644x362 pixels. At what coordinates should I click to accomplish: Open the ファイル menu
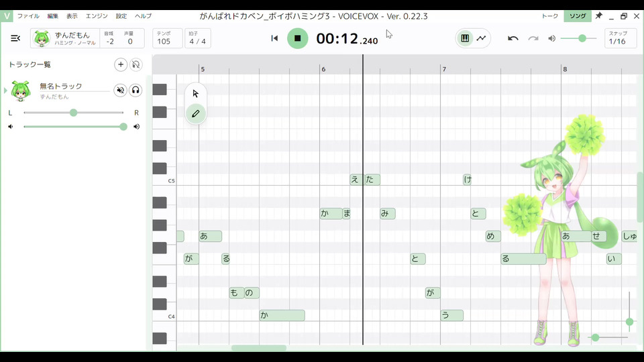point(28,16)
